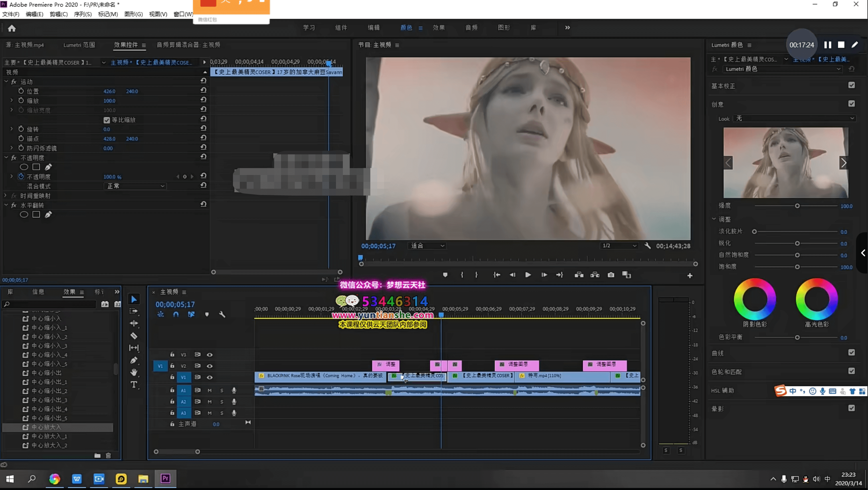This screenshot has width=868, height=490.
Task: Switch to 效果 workspace tab
Action: [438, 27]
